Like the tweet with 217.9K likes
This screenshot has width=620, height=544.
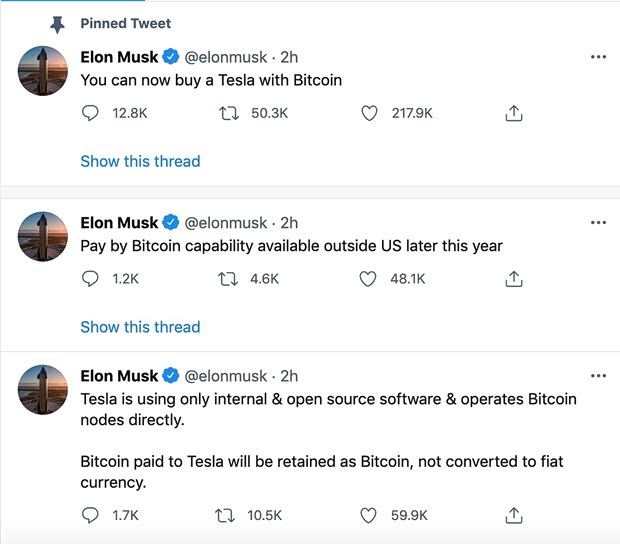click(369, 114)
